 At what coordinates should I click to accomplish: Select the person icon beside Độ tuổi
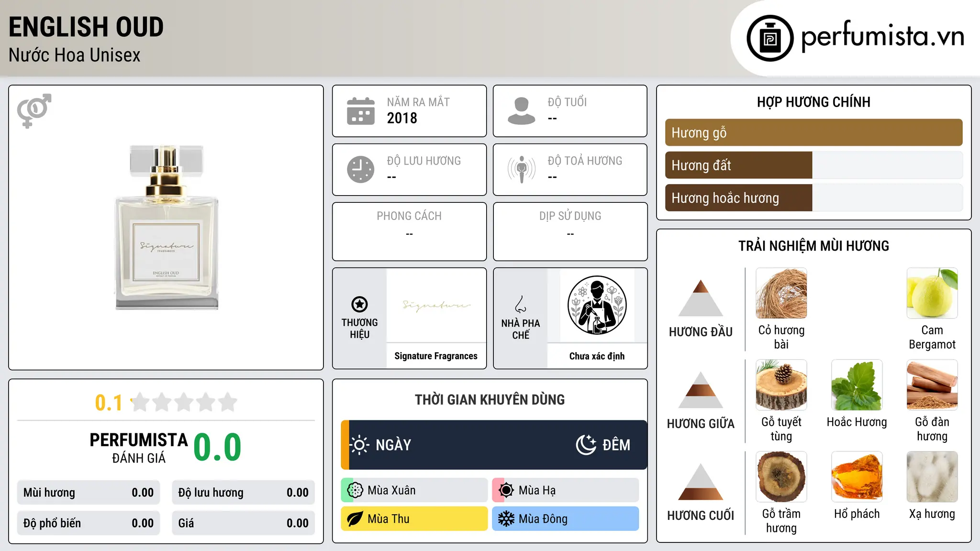[522, 111]
